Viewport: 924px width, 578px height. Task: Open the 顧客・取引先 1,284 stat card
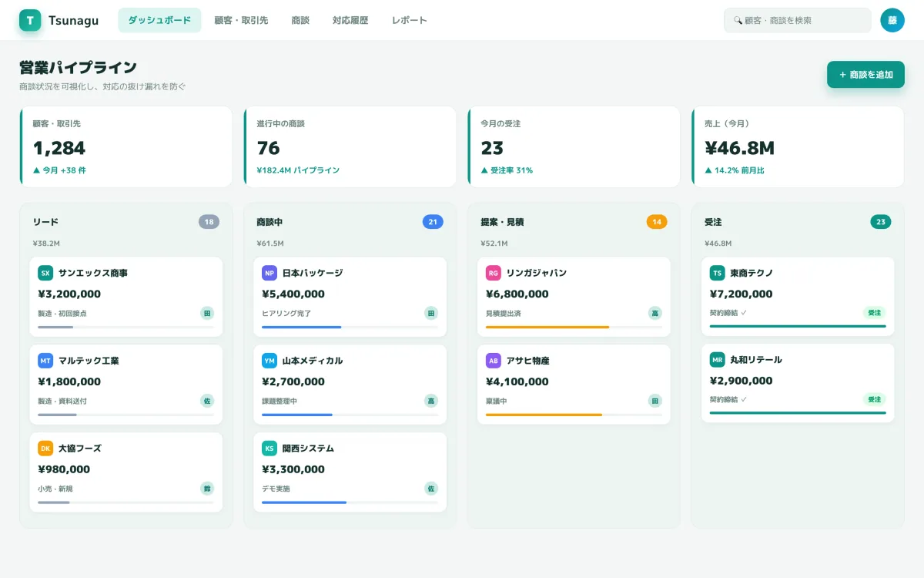tap(126, 146)
